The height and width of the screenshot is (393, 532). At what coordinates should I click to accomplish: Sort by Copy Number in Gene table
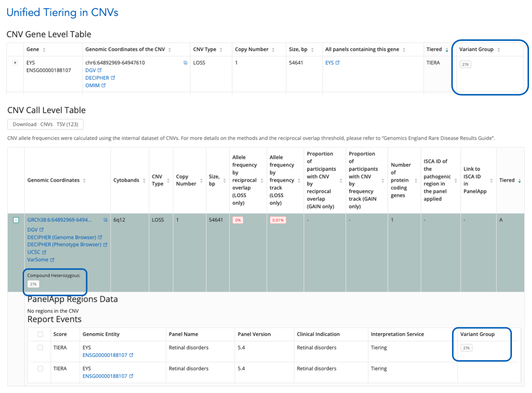click(273, 50)
